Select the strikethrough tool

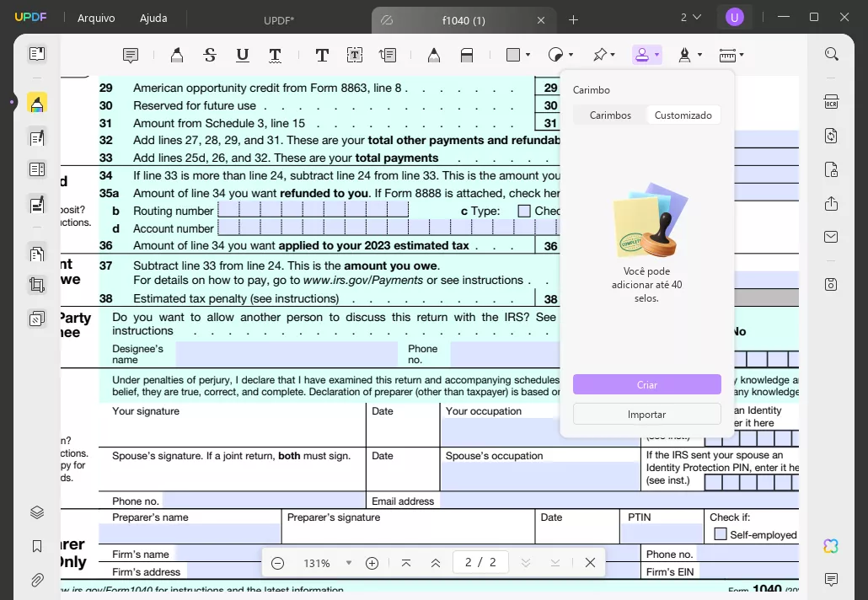210,55
